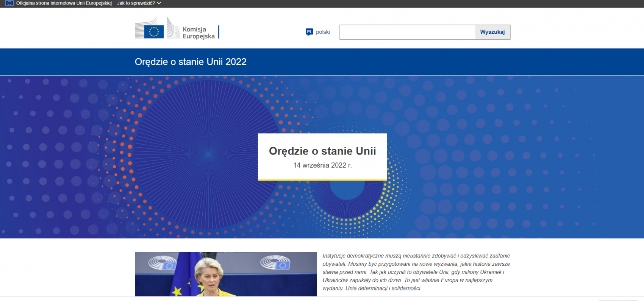Click the date '14 września 2022 r.'
Viewport: 644px width, 301px height.
click(322, 165)
